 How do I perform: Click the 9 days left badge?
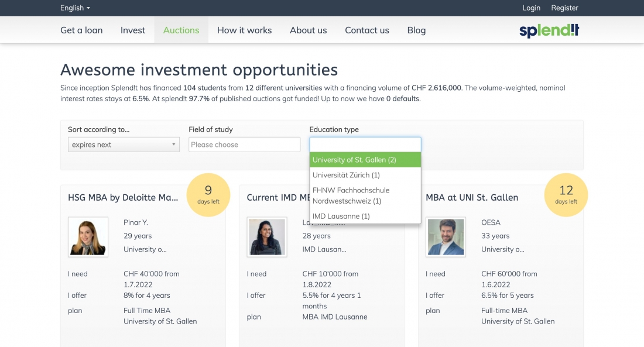(208, 195)
